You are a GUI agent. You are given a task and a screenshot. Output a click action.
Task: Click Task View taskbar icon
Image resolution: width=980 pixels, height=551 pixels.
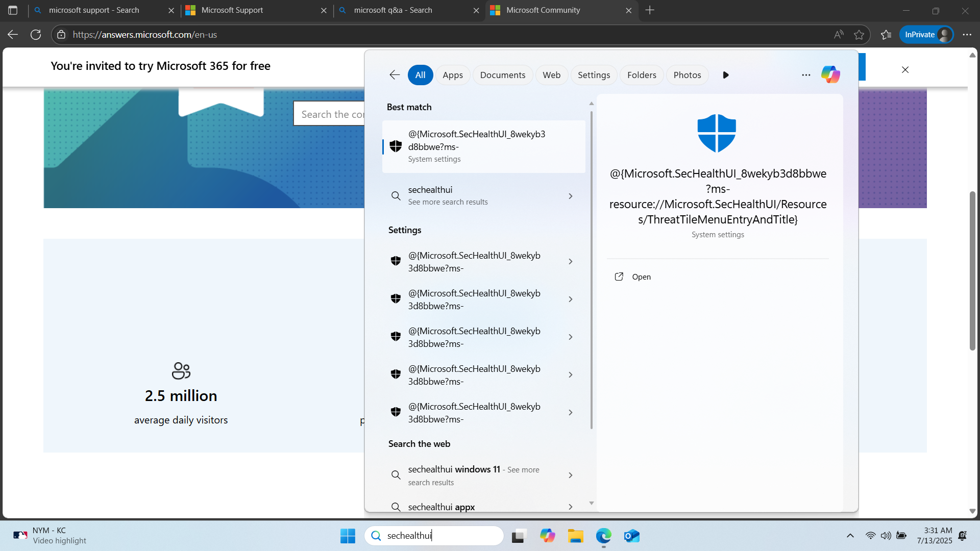pyautogui.click(x=519, y=536)
